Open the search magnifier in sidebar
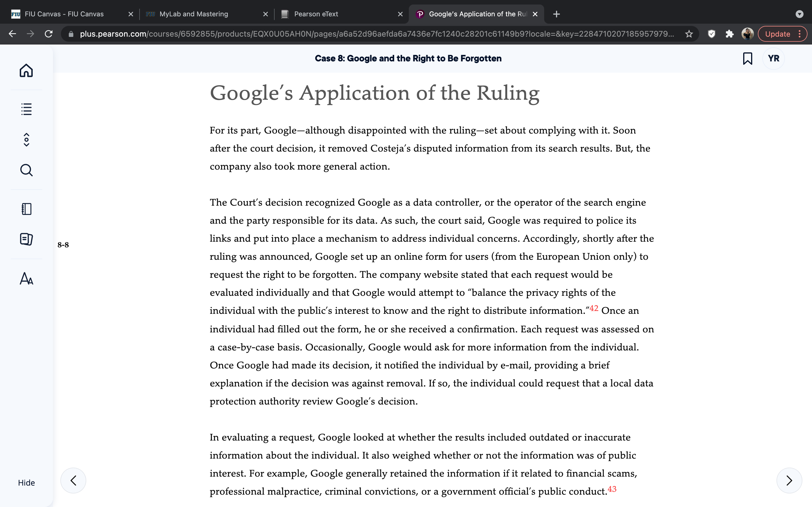The height and width of the screenshot is (507, 812). coord(26,170)
